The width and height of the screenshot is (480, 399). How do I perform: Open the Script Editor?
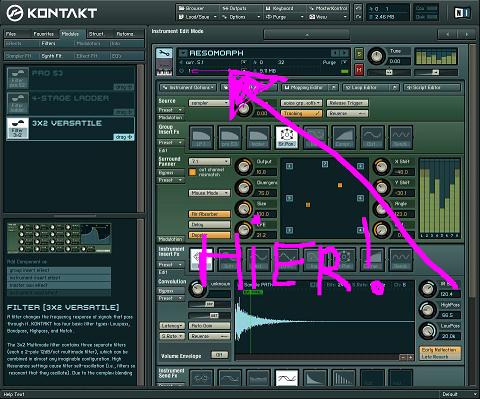tap(432, 87)
